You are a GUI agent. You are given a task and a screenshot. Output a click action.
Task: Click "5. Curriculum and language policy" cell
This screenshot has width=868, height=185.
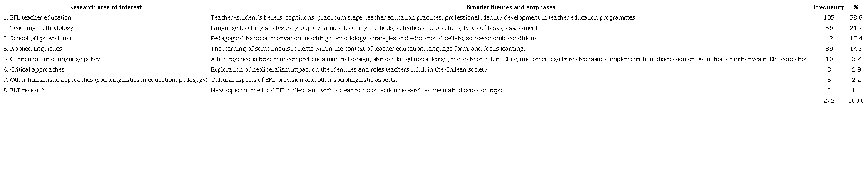[52, 59]
